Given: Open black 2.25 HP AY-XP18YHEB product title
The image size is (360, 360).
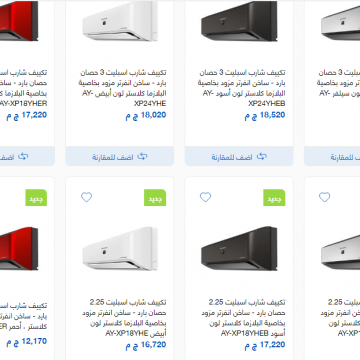Looking at the screenshot, I should point(243,318).
